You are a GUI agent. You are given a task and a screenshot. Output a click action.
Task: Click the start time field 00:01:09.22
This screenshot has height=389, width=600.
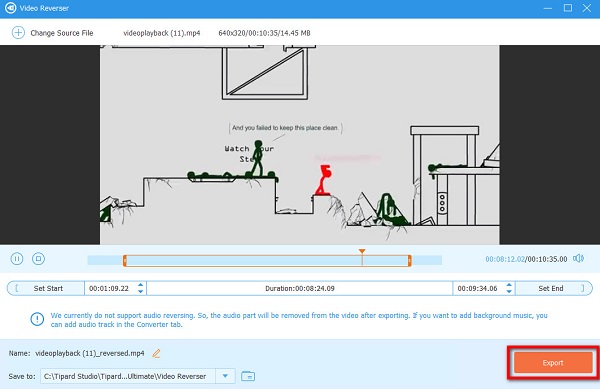(109, 288)
